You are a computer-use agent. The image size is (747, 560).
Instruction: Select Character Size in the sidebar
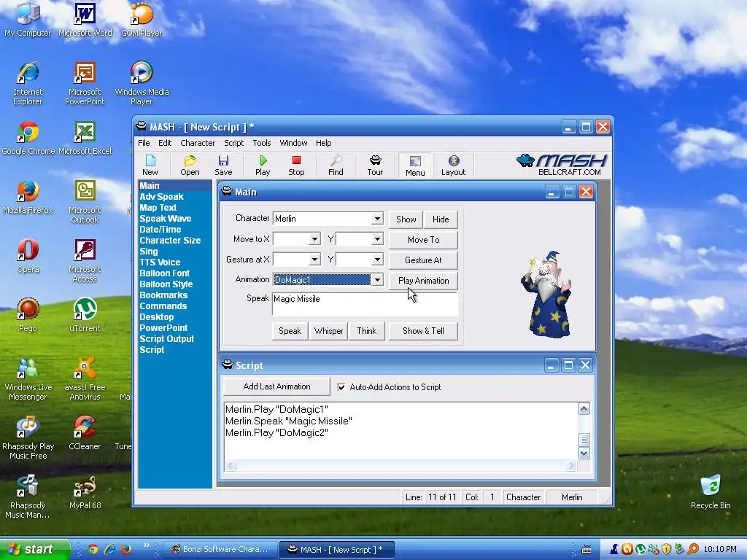pyautogui.click(x=170, y=241)
